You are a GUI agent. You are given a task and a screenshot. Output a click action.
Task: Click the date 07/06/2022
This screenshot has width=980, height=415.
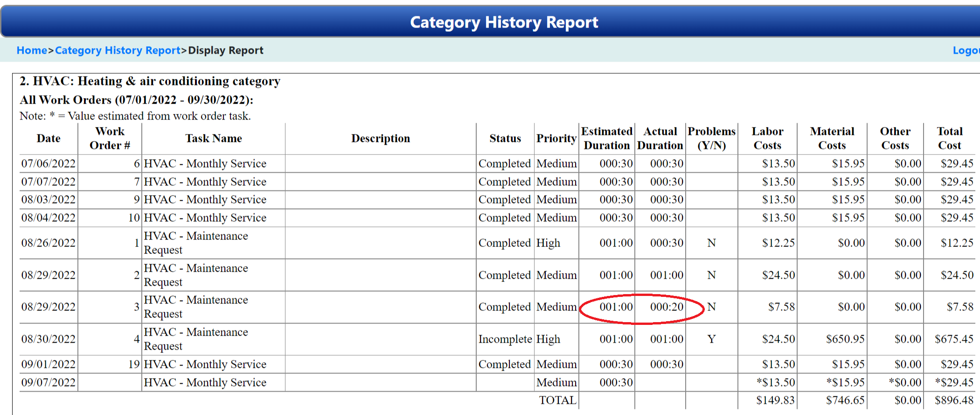tap(49, 164)
